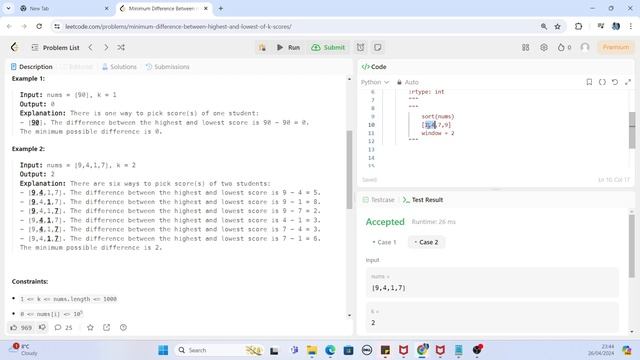The width and height of the screenshot is (640, 360).
Task: Open the Windows Start menu
Action: (163, 350)
